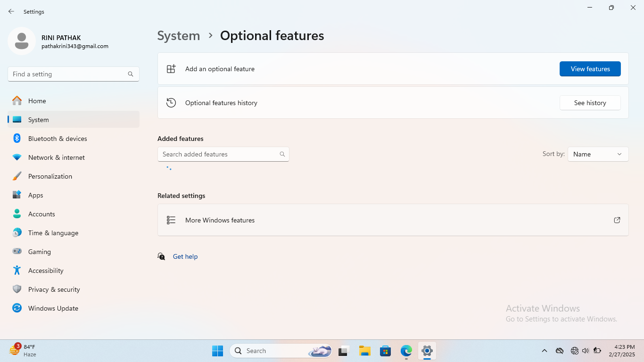This screenshot has width=644, height=362.
Task: Focus the Search added features field
Action: point(219,154)
